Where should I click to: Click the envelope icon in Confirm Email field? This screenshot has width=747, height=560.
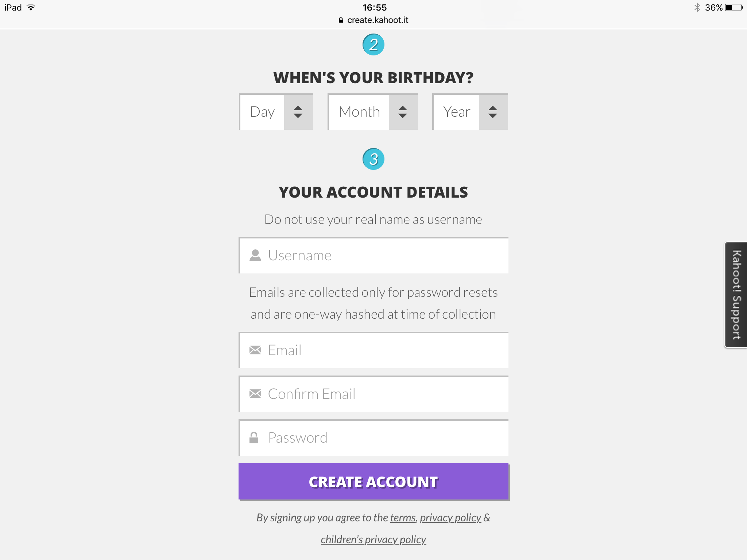click(x=255, y=394)
